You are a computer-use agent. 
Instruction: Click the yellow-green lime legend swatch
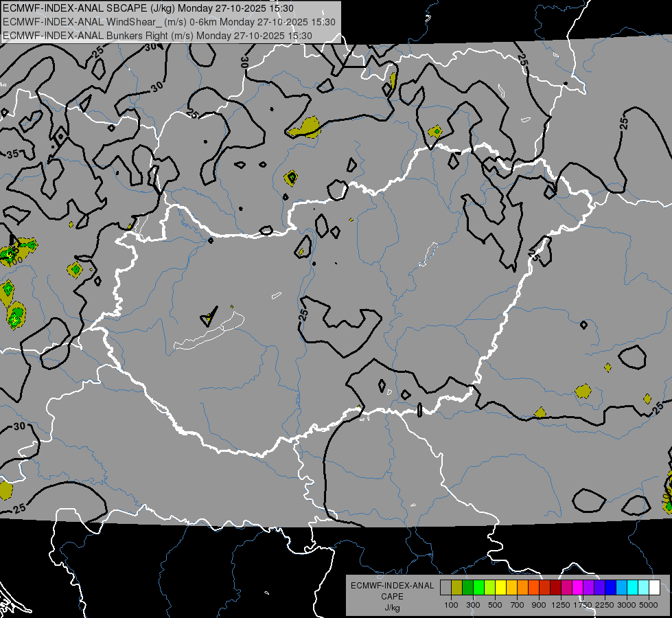[x=489, y=587]
